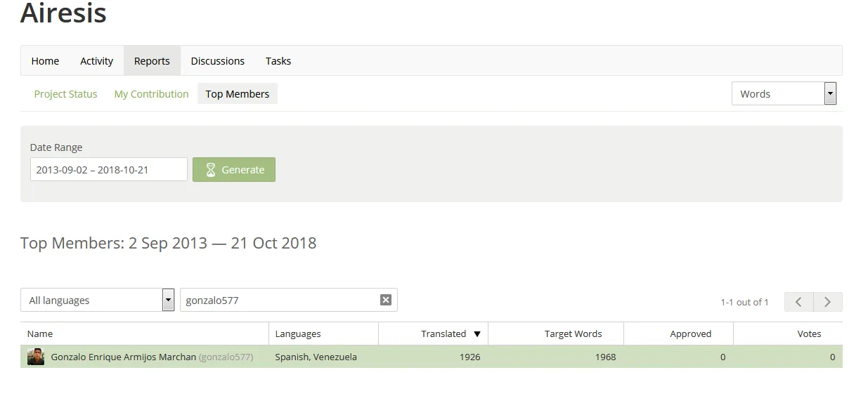Sort by the Target Words column
The height and width of the screenshot is (396, 868).
[573, 334]
